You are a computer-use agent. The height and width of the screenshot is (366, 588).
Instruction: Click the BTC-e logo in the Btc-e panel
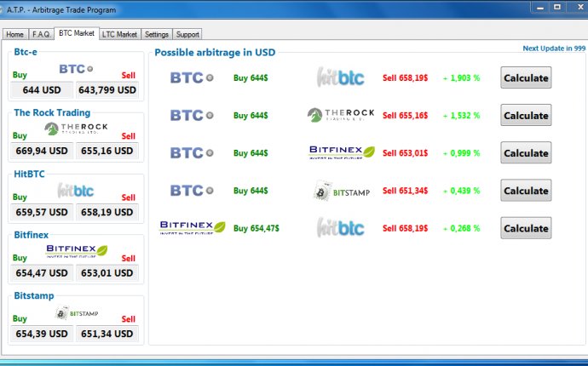click(76, 69)
